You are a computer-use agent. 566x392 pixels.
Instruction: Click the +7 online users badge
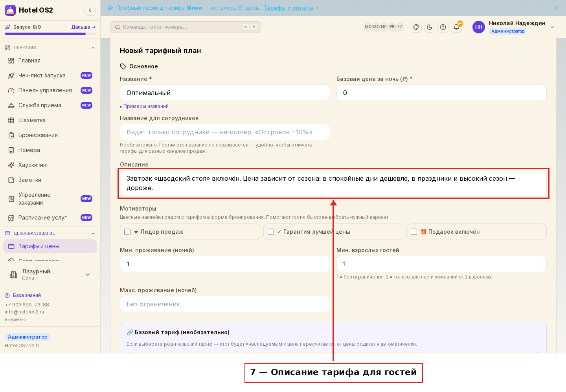pos(400,27)
